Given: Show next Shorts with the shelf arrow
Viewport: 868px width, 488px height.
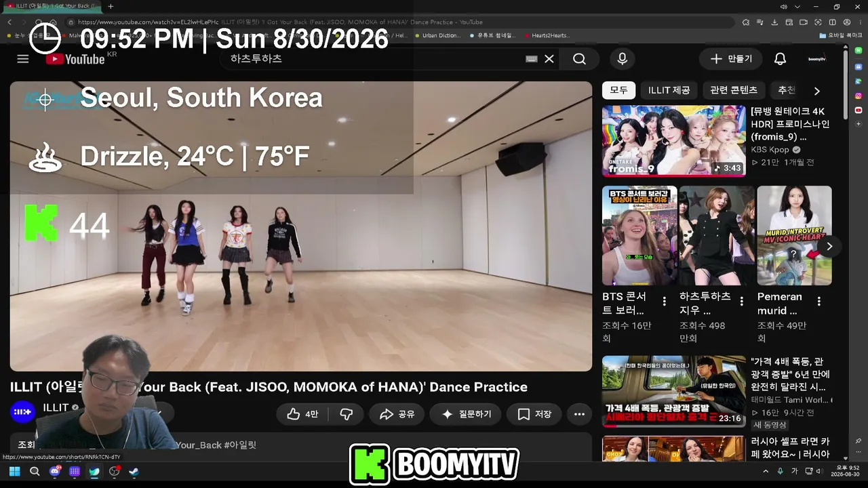Looking at the screenshot, I should tap(829, 246).
